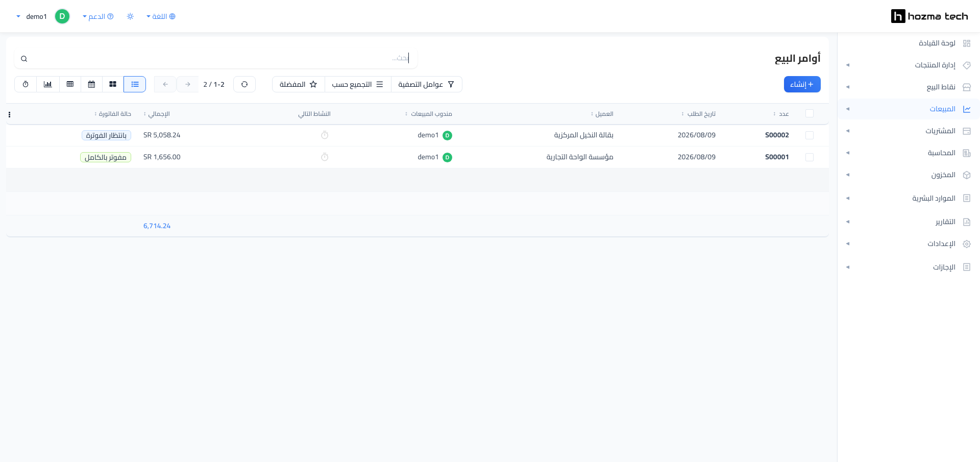The height and width of the screenshot is (462, 980).
Task: Sort by حالة الفاتورة column header
Action: pos(113,114)
